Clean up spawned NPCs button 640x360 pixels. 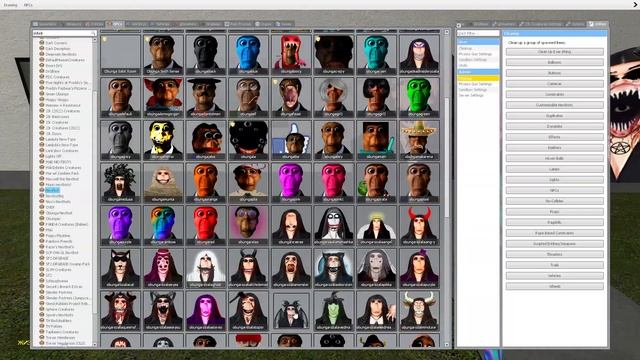pos(554,190)
